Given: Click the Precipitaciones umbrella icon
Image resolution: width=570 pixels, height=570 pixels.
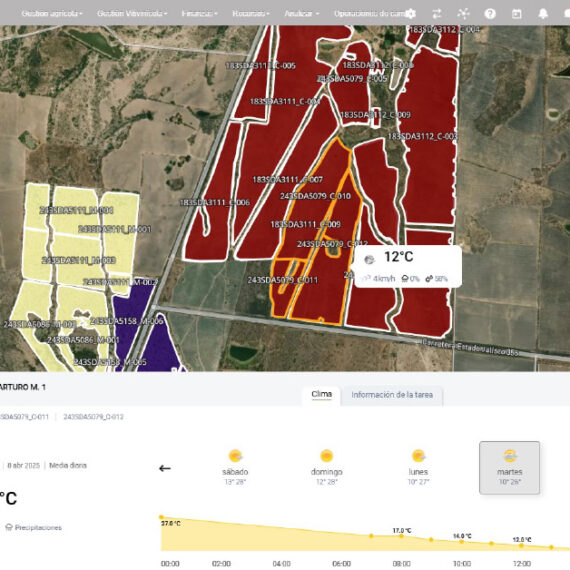Looking at the screenshot, I should (x=9, y=527).
